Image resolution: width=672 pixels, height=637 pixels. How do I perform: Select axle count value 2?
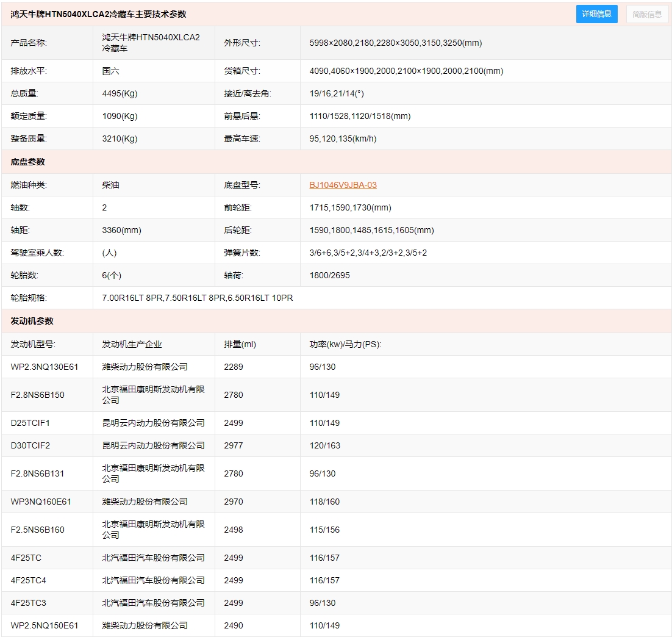tap(104, 207)
